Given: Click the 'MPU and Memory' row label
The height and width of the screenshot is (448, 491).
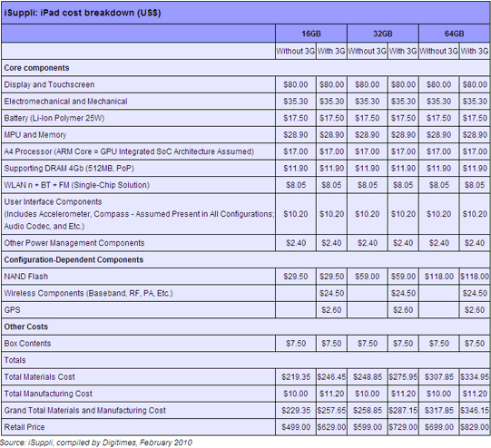Looking at the screenshot, I should point(35,135).
